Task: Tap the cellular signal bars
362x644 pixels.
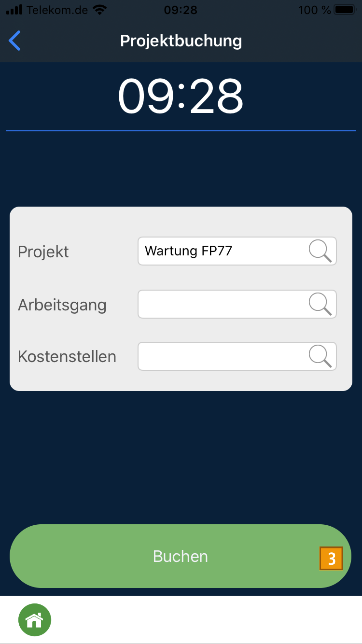Action: (14, 10)
